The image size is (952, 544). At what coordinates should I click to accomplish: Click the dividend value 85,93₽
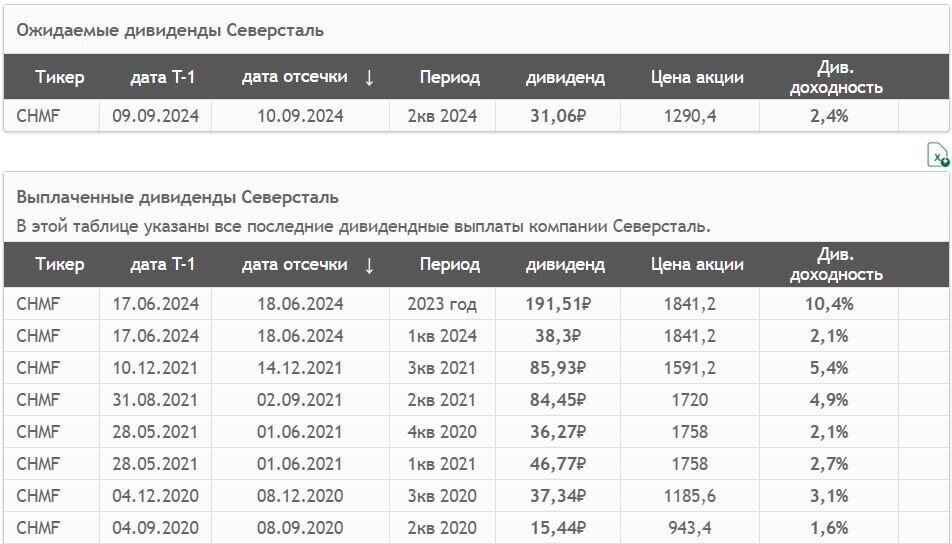click(557, 368)
